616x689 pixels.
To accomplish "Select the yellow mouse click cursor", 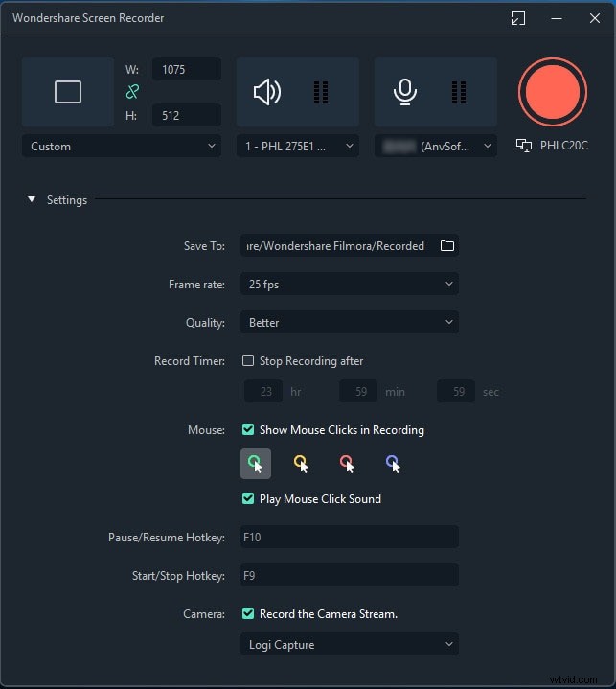I will tap(301, 464).
